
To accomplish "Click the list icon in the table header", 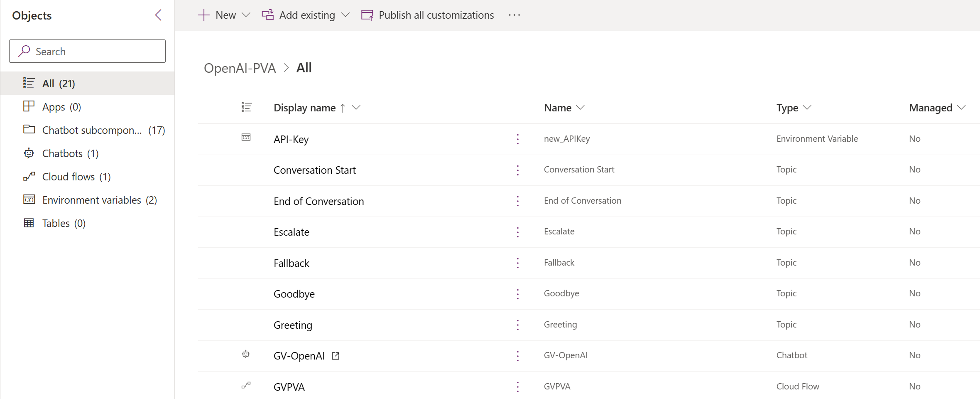I will [x=246, y=108].
